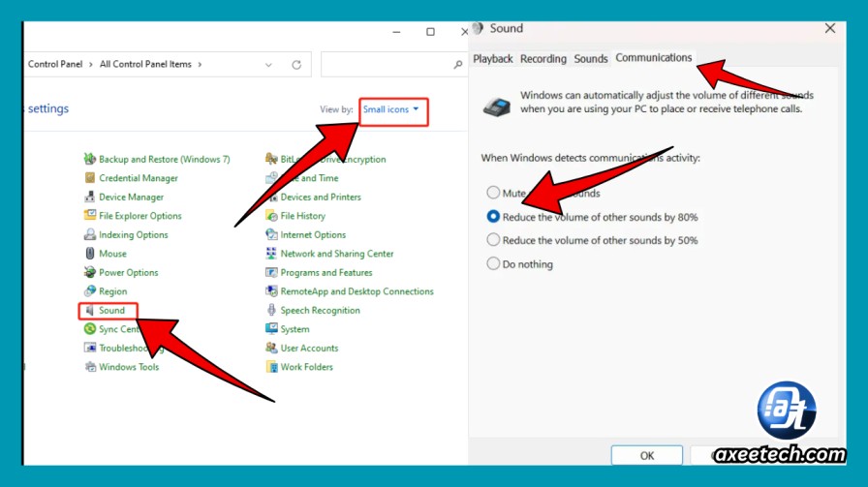Screen dimensions: 868x487
Task: Open the Windows Tools link
Action: pos(129,367)
